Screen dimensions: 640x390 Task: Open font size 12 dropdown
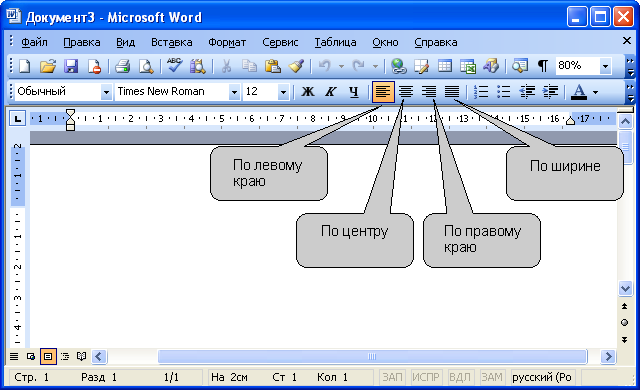click(283, 92)
